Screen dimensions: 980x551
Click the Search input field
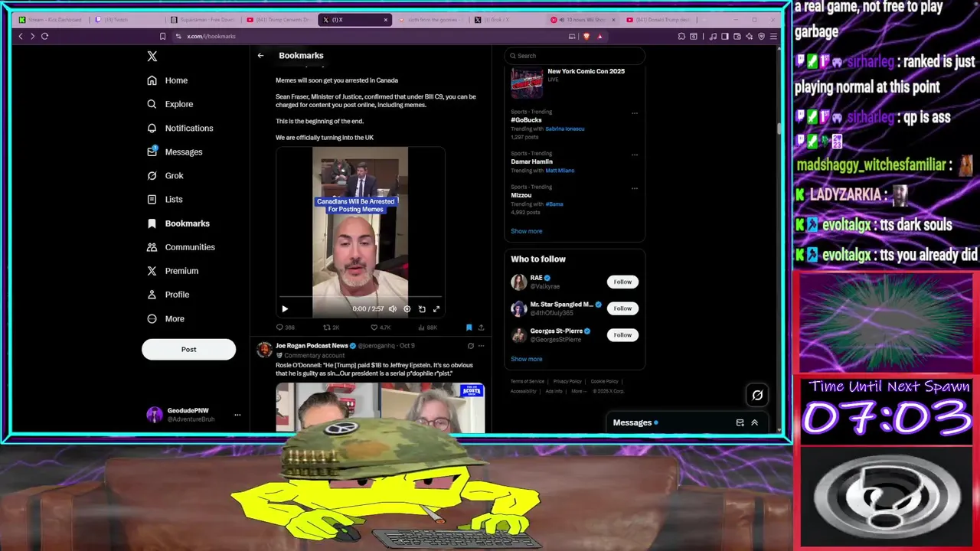[574, 56]
